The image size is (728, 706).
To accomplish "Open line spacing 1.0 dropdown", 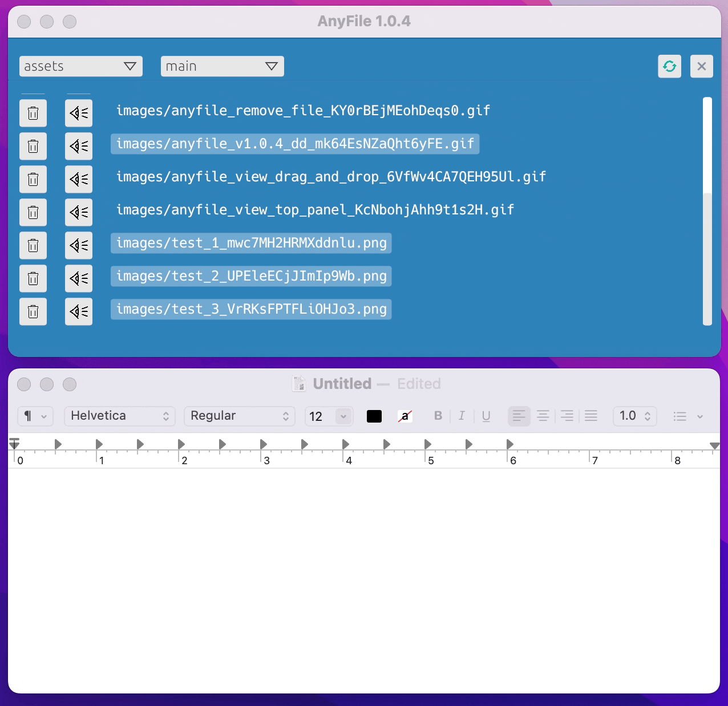I will coord(635,416).
